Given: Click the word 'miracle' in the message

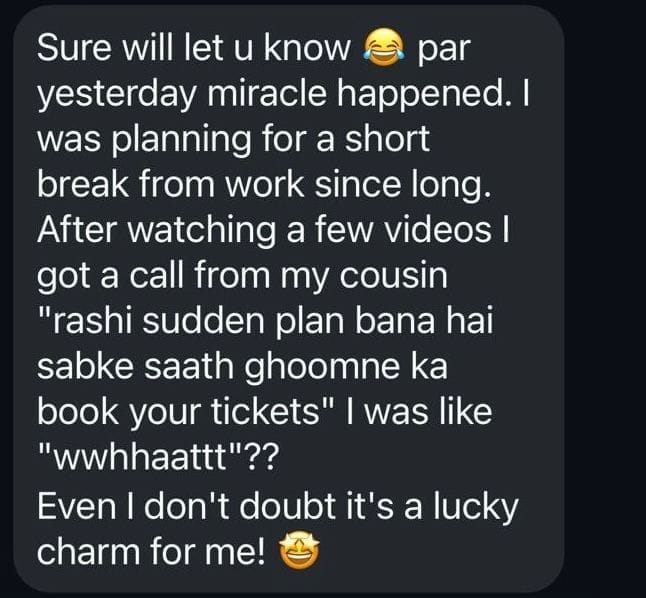Looking at the screenshot, I should (267, 94).
